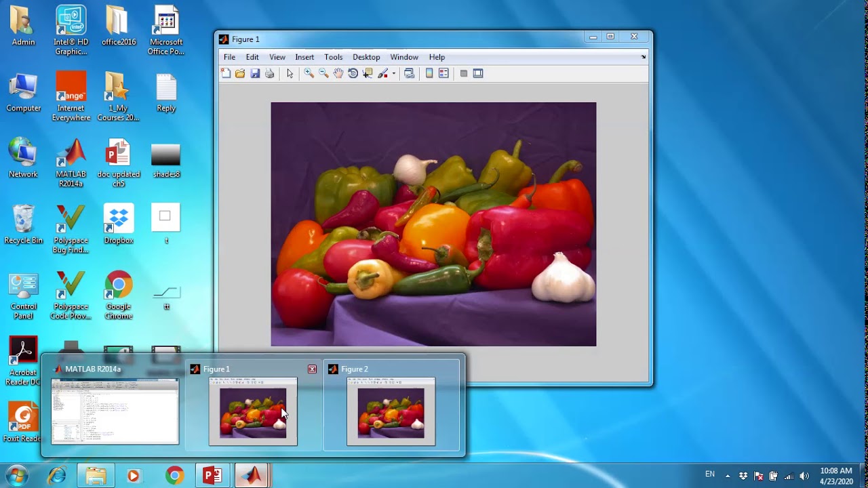Viewport: 868px width, 488px height.
Task: Expand the Brush color dropdown arrow
Action: pos(393,73)
